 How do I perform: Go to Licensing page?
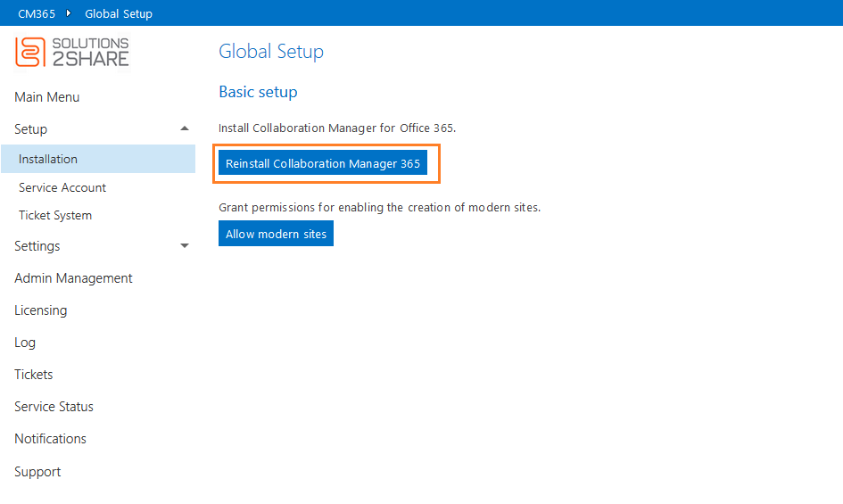point(41,310)
